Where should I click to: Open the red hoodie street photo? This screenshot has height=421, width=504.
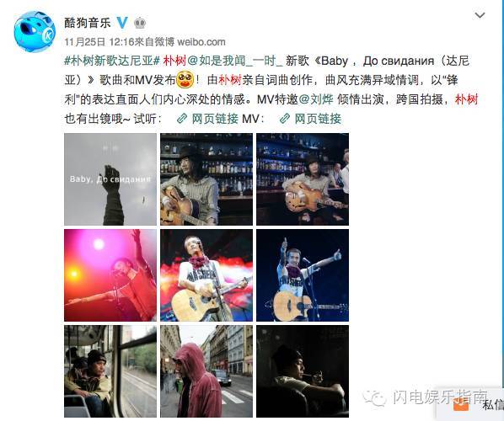[x=206, y=371]
